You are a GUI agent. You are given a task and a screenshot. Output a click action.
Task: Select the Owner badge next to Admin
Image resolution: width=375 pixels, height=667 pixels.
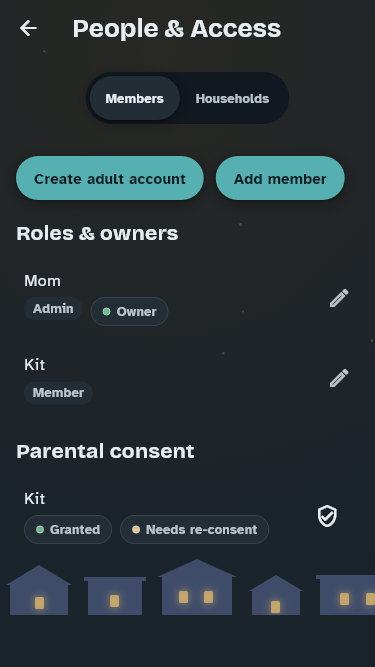129,311
